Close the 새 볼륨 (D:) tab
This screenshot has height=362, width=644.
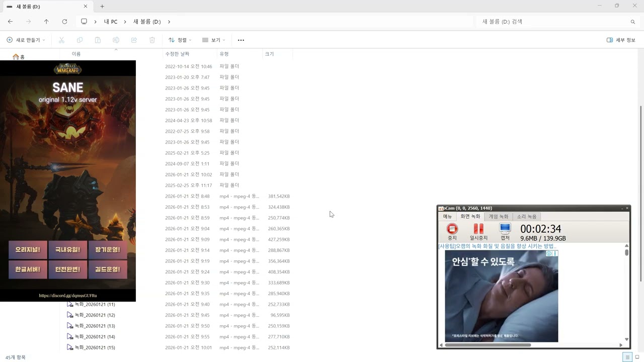pyautogui.click(x=86, y=7)
